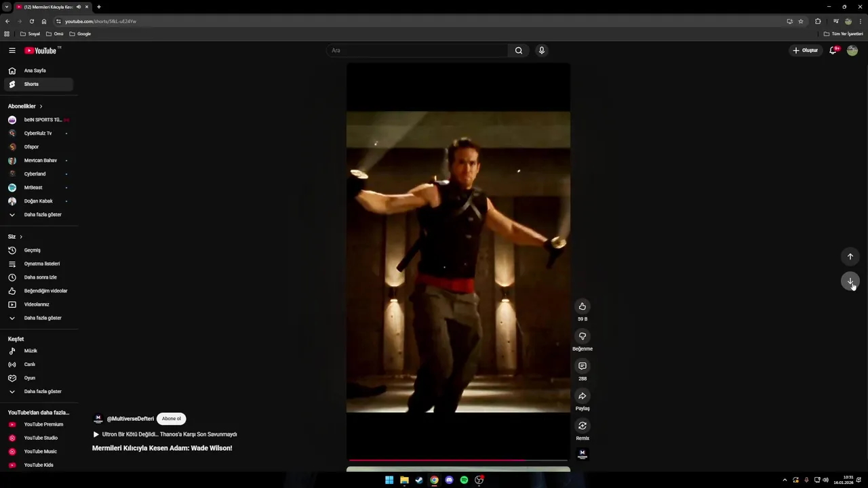
Task: Pause the Short by clicking the video
Action: (x=458, y=262)
